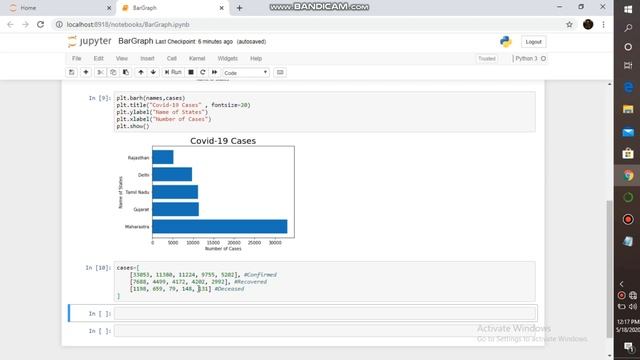
Task: Restart kernel and run all cells
Action: 214,72
